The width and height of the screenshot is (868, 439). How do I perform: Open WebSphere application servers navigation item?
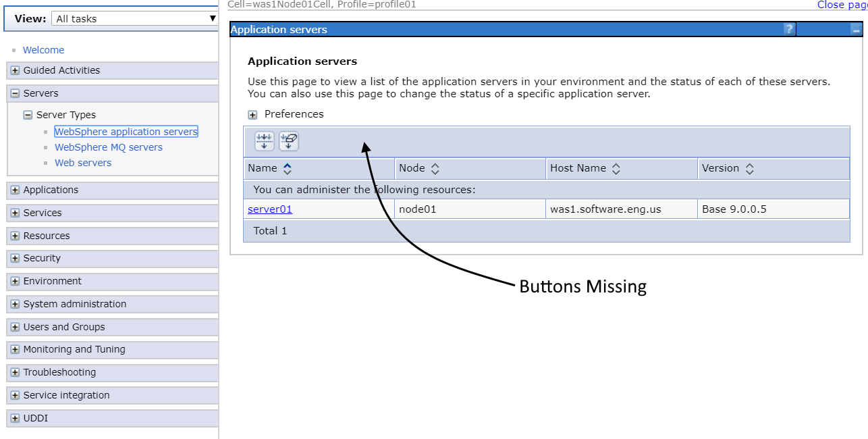click(x=126, y=132)
